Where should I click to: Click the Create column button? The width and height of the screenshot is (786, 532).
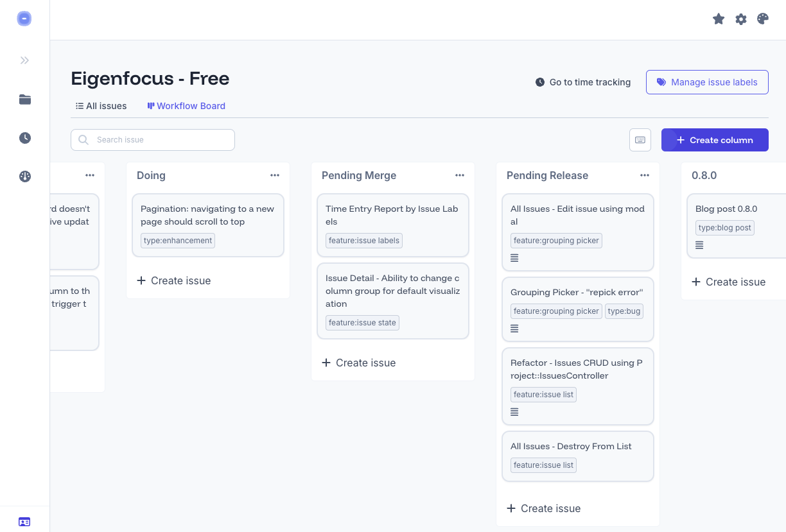[x=715, y=140]
